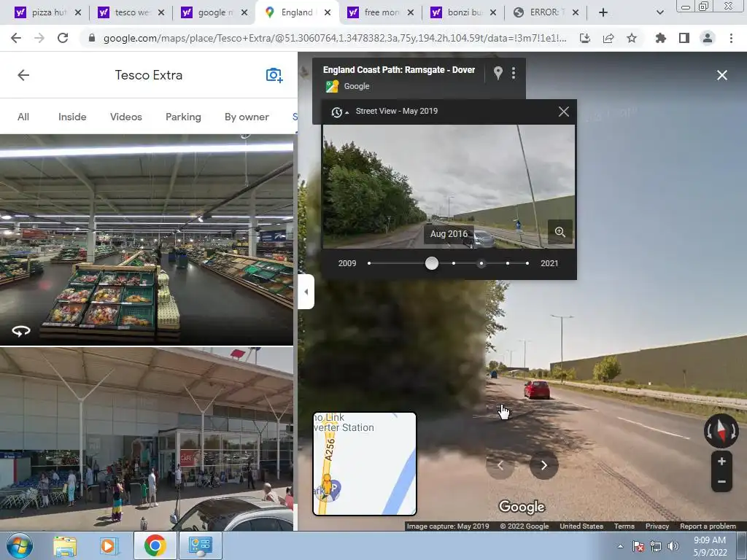
Task: Click Report a problem link
Action: 708,526
